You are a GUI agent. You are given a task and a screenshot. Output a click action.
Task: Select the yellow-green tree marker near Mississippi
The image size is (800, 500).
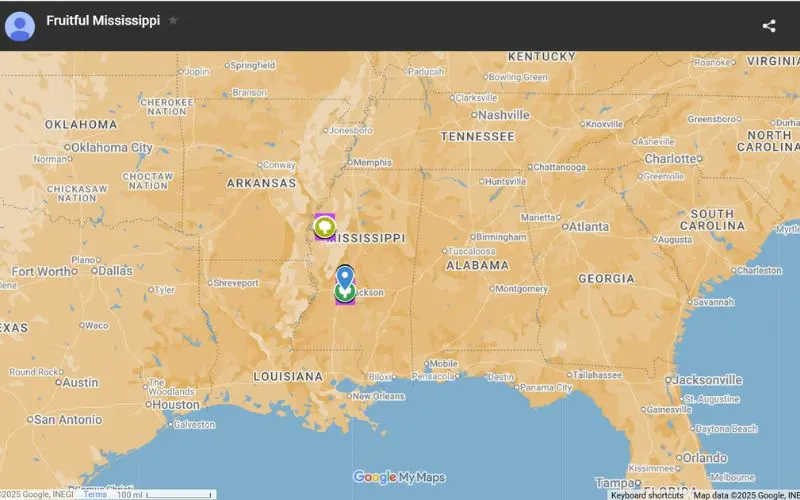324,227
